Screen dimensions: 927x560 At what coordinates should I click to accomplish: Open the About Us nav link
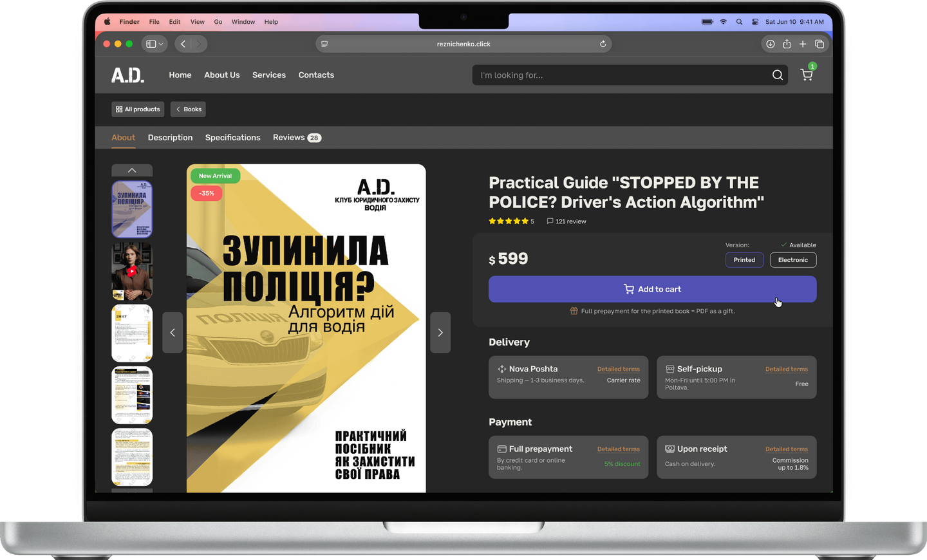coord(222,75)
